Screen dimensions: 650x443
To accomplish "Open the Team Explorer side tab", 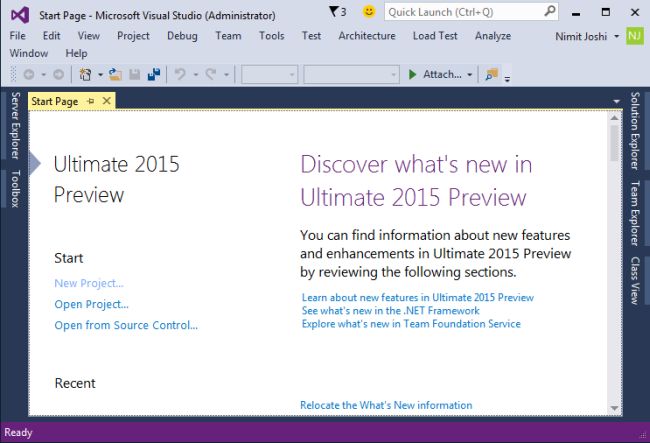I will (635, 213).
